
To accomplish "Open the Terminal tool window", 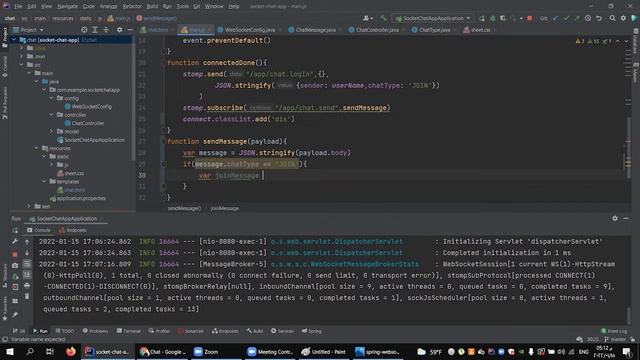I will (129, 331).
